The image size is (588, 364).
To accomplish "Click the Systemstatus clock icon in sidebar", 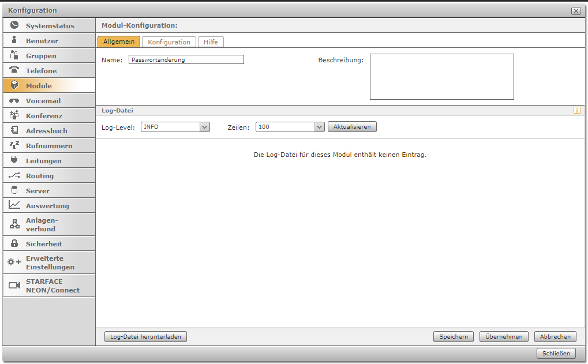I will pos(14,25).
